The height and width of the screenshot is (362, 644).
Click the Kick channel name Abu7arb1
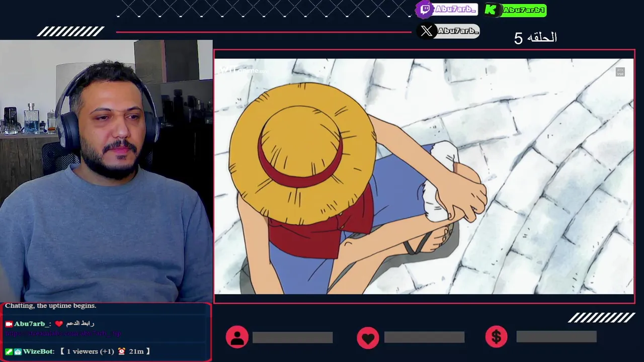click(x=523, y=10)
